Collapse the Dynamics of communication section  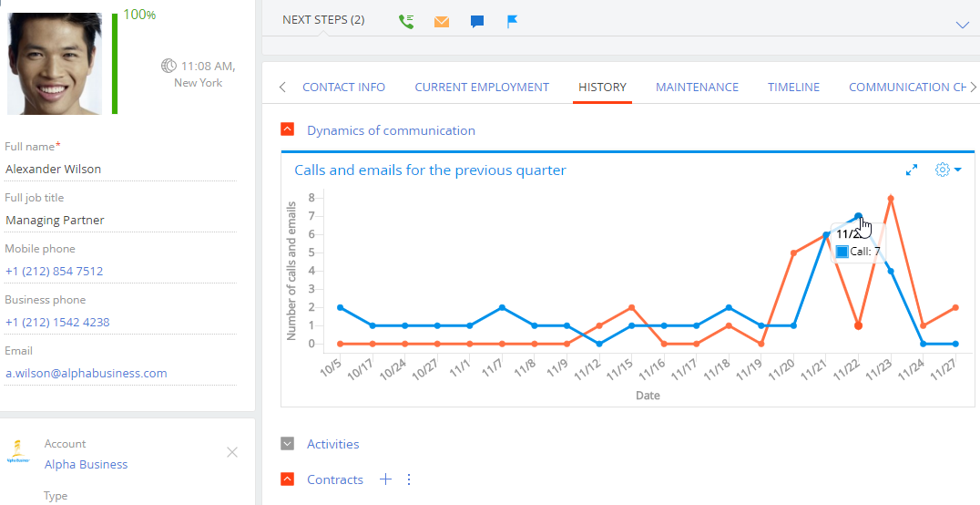pos(288,130)
